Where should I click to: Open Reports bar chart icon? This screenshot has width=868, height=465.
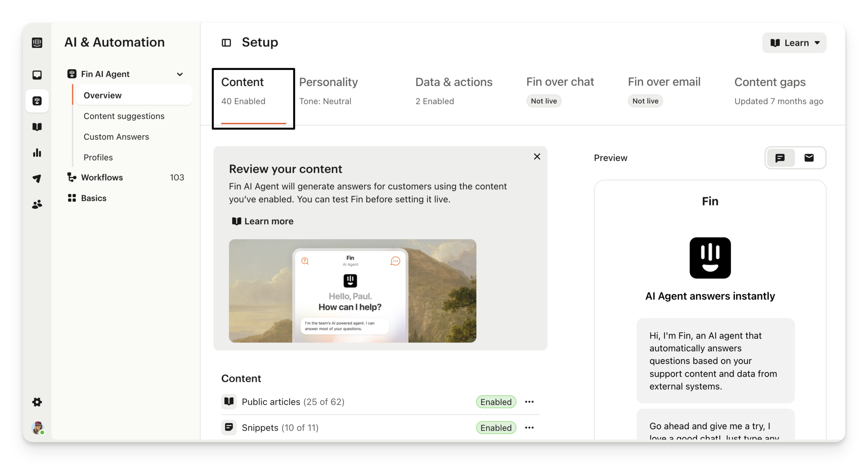point(37,153)
